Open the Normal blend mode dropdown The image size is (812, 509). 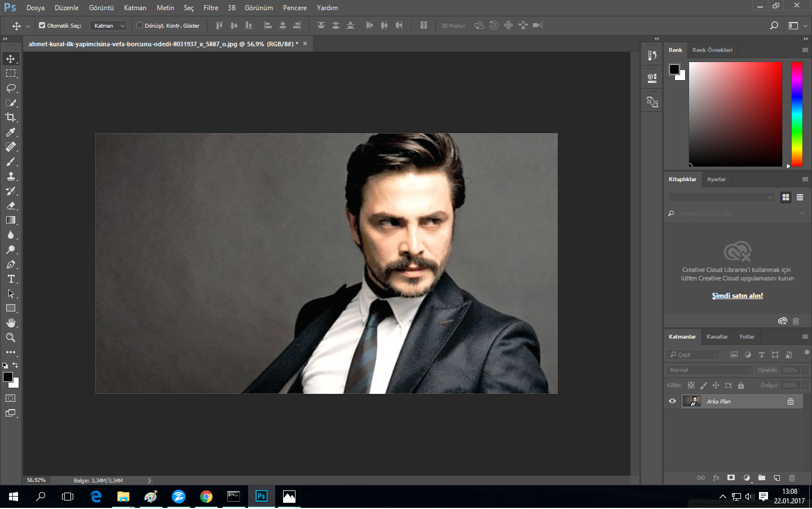click(x=709, y=370)
